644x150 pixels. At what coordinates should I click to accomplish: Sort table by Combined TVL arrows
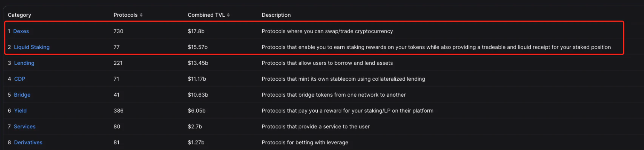tap(228, 15)
